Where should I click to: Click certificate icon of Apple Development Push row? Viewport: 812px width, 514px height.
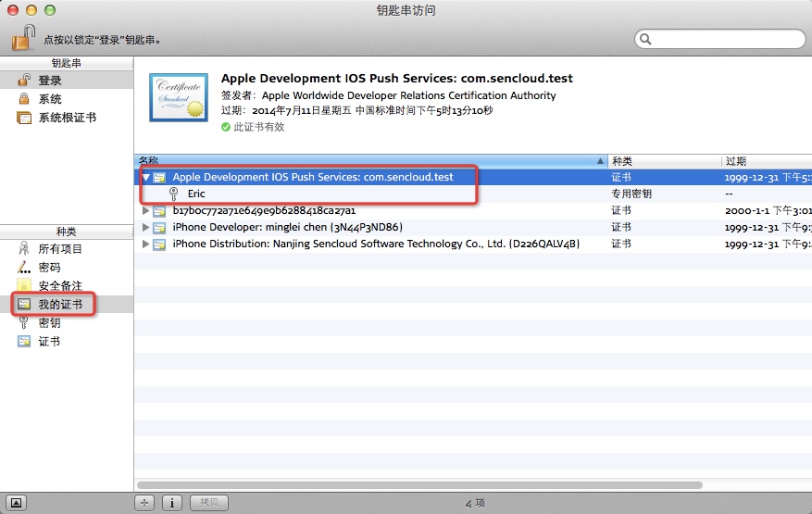[x=159, y=177]
